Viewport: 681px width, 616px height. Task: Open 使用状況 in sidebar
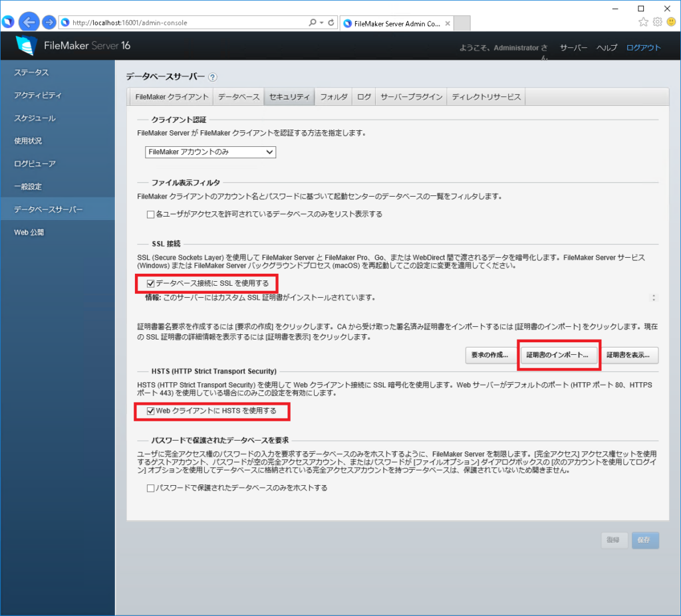57,141
